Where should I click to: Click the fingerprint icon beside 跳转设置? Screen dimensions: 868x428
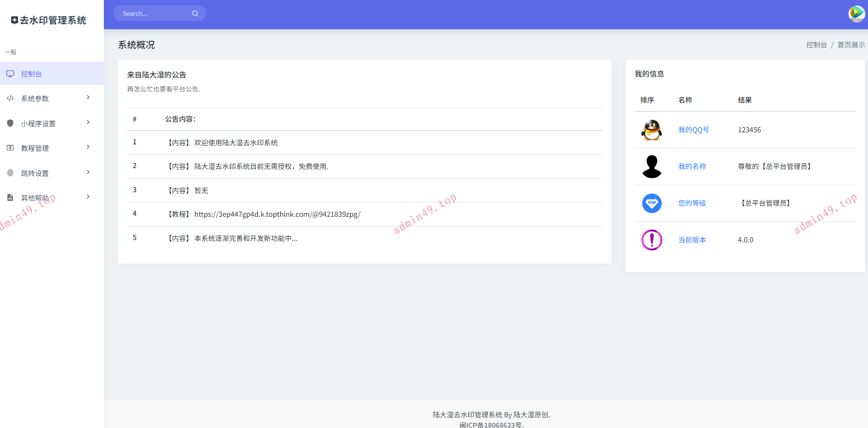click(x=10, y=173)
